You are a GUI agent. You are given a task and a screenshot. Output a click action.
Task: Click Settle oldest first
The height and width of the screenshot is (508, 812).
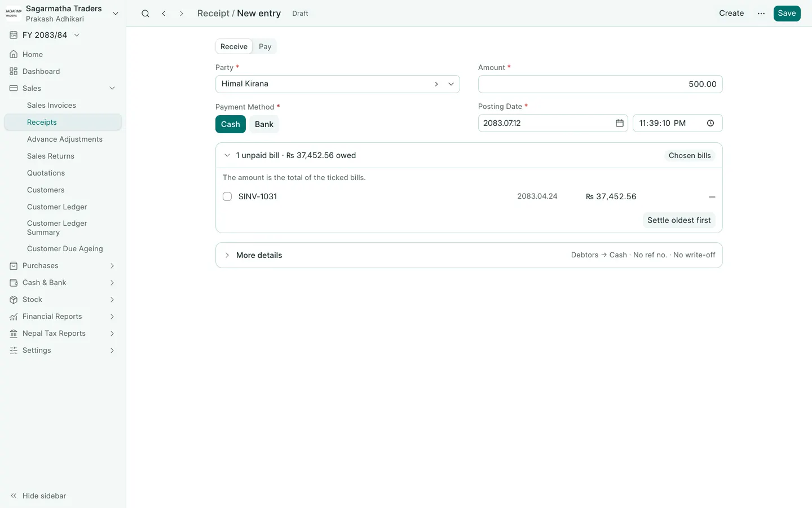(x=679, y=220)
